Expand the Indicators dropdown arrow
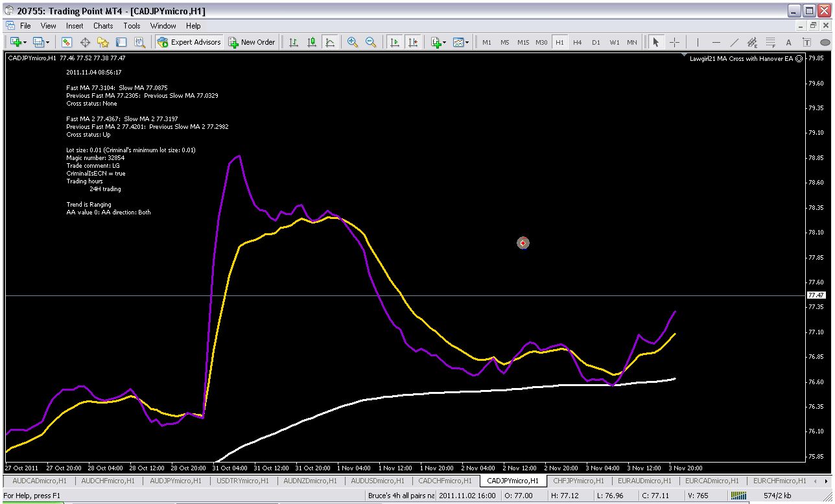 (x=445, y=42)
